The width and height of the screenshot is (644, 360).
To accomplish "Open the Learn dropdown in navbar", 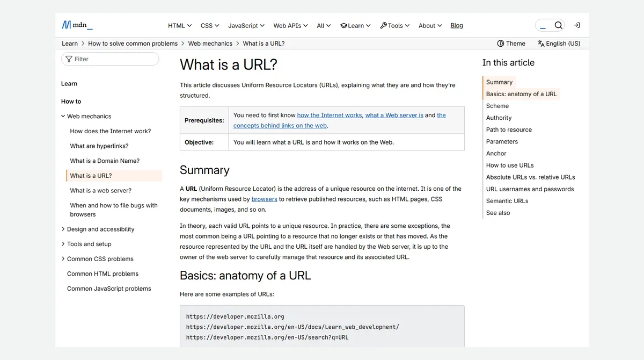I will pyautogui.click(x=356, y=25).
